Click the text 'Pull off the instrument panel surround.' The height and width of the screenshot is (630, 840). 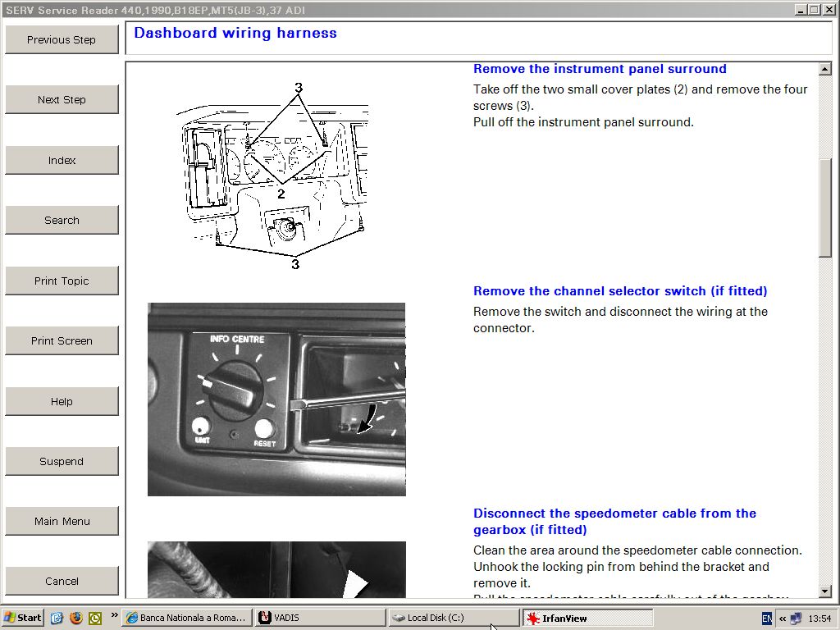(x=583, y=122)
